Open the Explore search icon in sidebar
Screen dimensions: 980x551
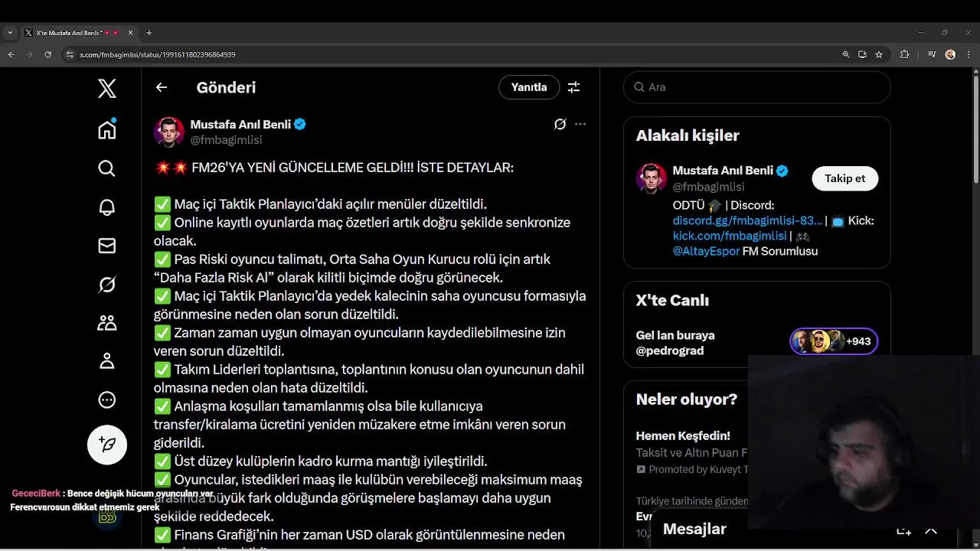(x=107, y=168)
